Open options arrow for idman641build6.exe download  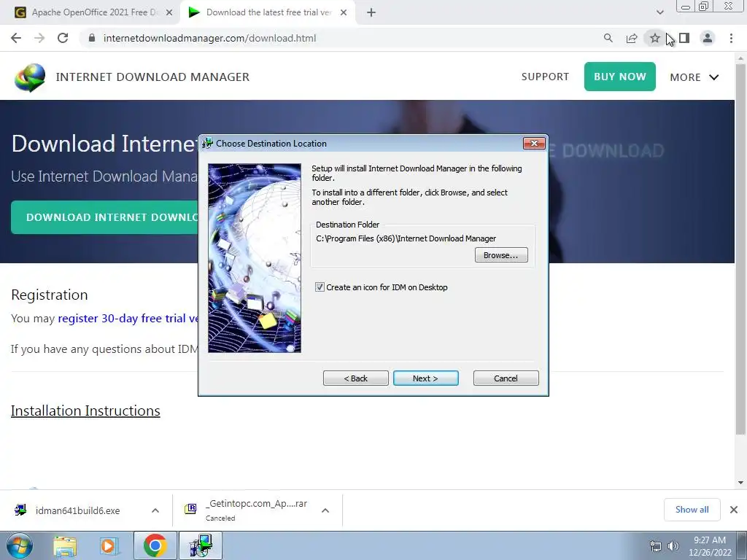[x=155, y=510]
